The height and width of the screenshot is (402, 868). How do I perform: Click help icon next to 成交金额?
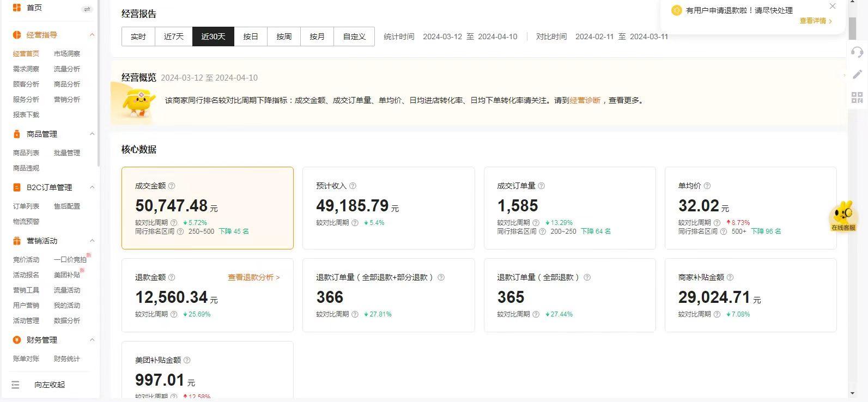[x=172, y=186]
